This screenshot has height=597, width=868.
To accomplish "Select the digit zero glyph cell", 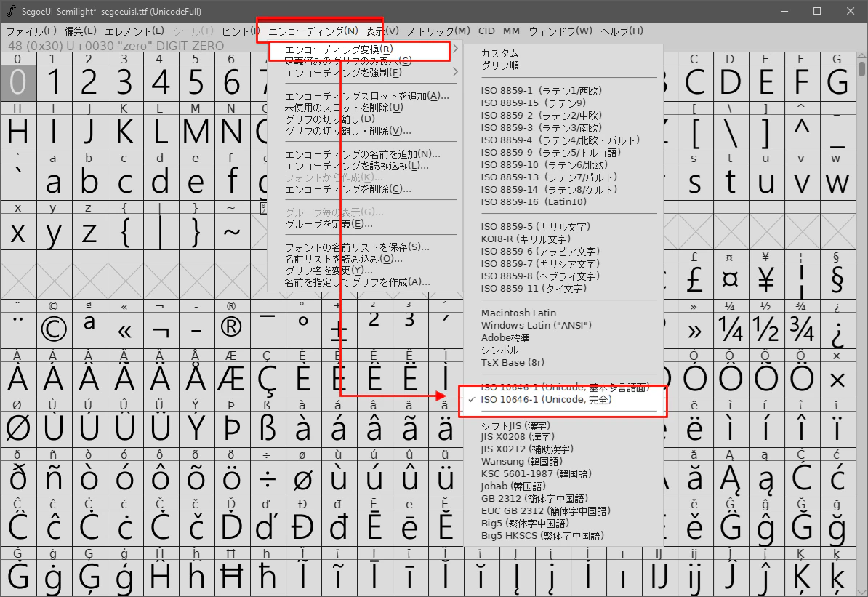I will pos(18,82).
